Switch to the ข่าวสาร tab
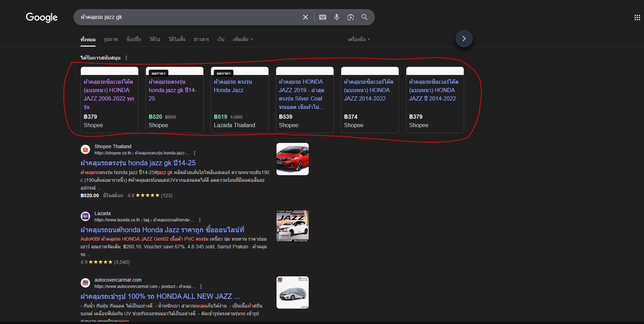 pyautogui.click(x=201, y=39)
